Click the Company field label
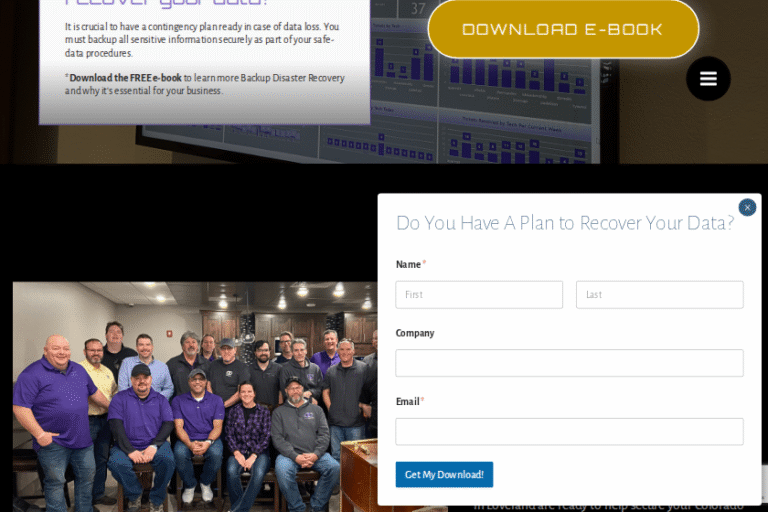This screenshot has height=512, width=768. (x=415, y=333)
